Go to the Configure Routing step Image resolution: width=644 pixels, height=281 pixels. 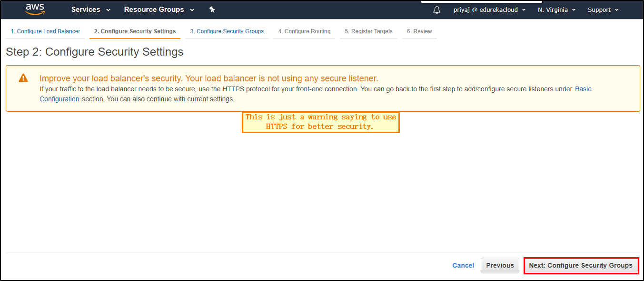304,31
